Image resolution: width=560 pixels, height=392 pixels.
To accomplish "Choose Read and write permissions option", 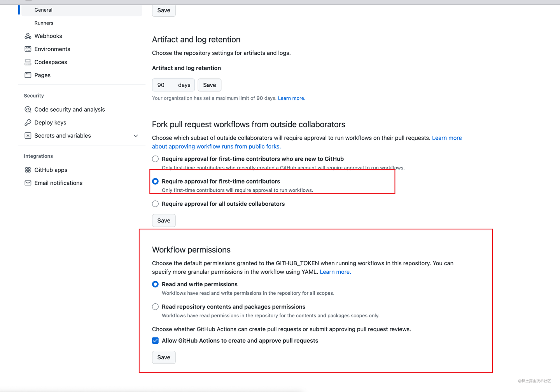I will (x=155, y=284).
